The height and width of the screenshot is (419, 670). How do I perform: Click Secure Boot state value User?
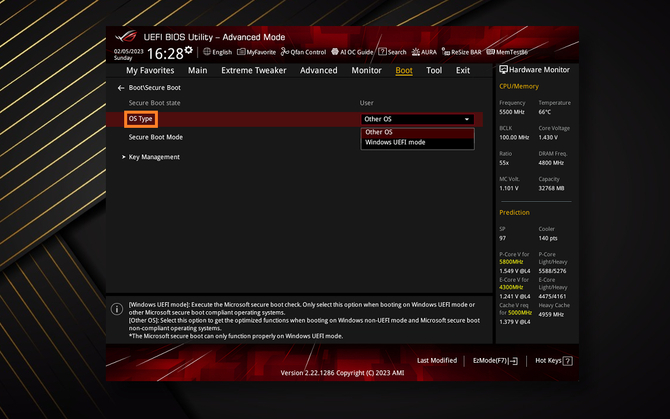367,103
